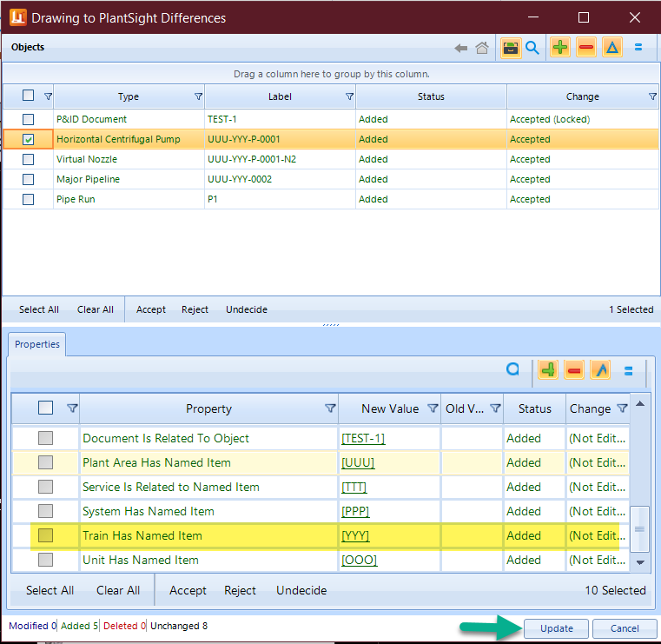This screenshot has width=661, height=644.
Task: Open the New Value column filter
Action: tap(433, 408)
